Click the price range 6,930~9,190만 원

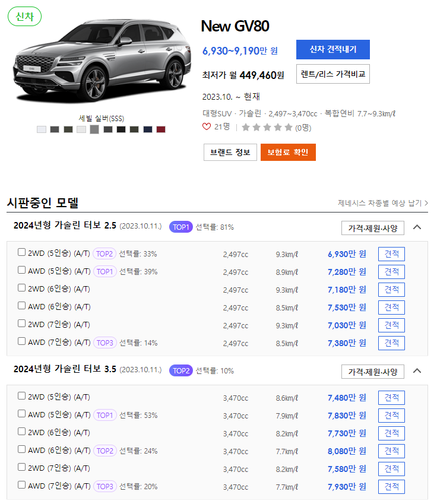tap(240, 51)
